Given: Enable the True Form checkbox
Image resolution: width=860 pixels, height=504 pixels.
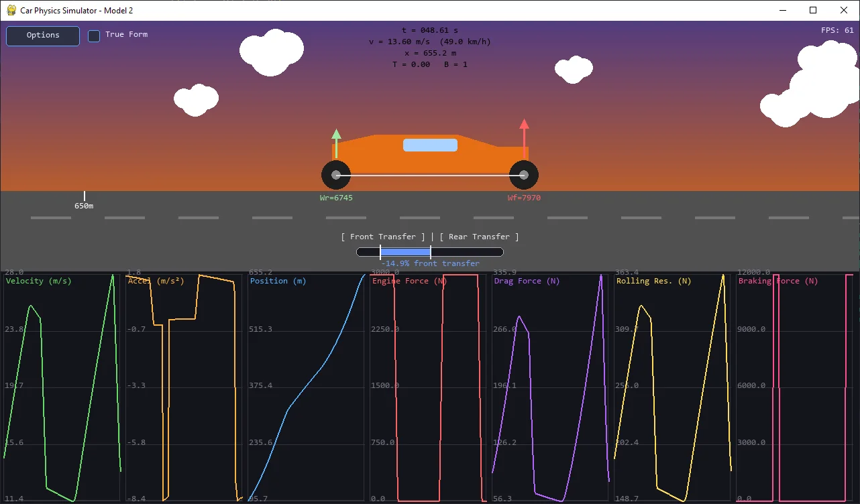Looking at the screenshot, I should pyautogui.click(x=95, y=36).
